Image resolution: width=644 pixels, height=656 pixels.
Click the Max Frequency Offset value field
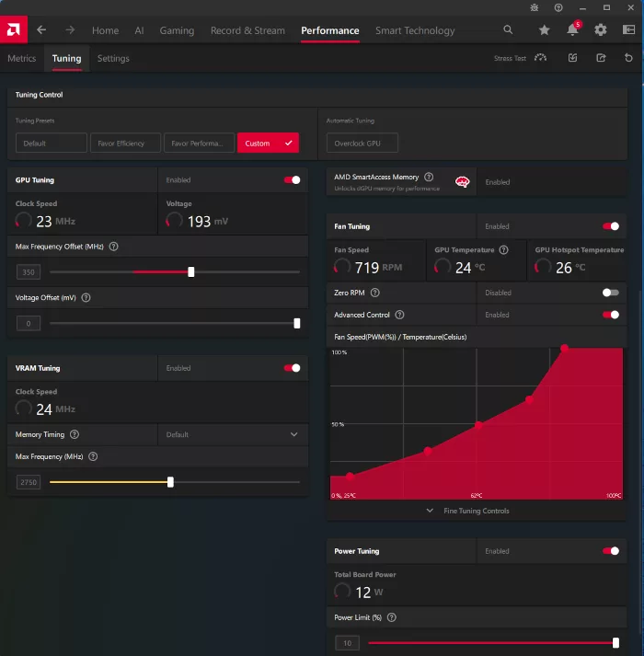pyautogui.click(x=29, y=272)
